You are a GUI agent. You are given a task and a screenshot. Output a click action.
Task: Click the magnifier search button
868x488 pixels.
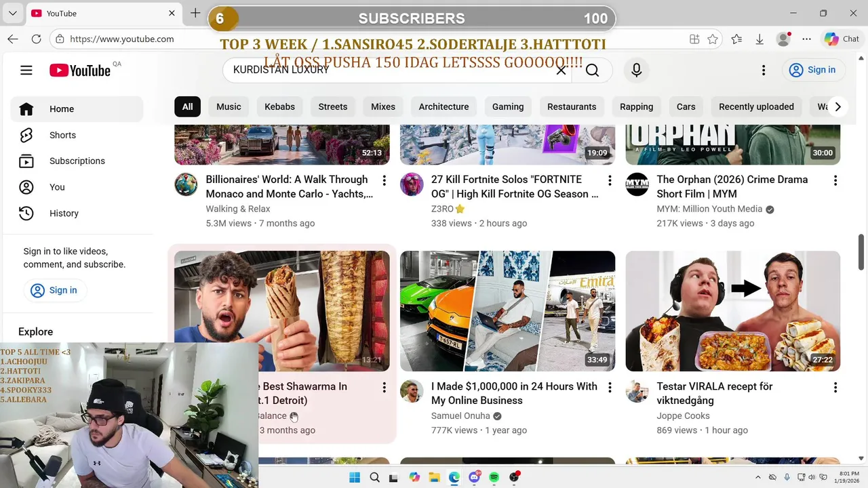[592, 70]
